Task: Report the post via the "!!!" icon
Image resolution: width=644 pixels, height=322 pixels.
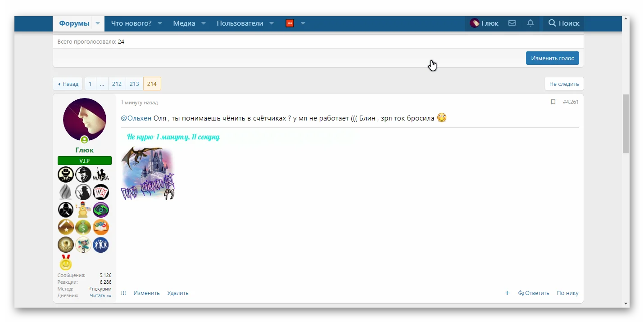Action: [123, 293]
